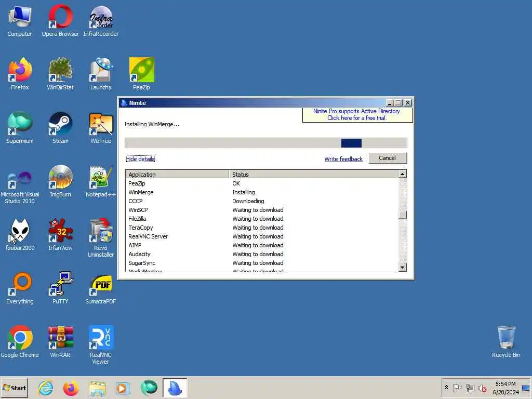
Task: Open the Computer desktop icon
Action: point(20,21)
